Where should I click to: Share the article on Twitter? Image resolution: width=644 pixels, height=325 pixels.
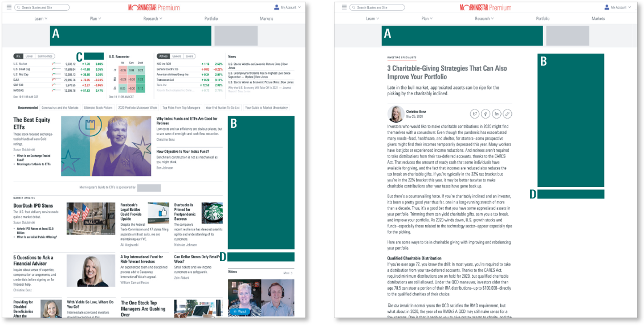coord(475,114)
